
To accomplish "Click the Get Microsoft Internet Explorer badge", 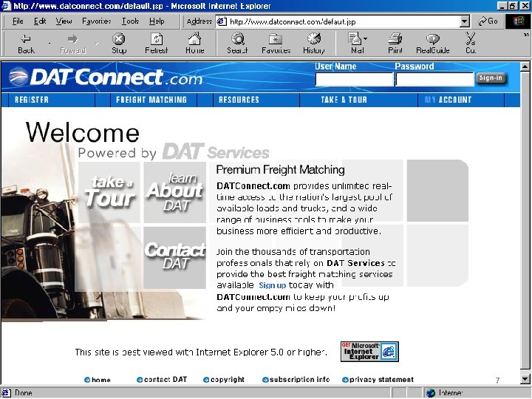I will coord(369,352).
